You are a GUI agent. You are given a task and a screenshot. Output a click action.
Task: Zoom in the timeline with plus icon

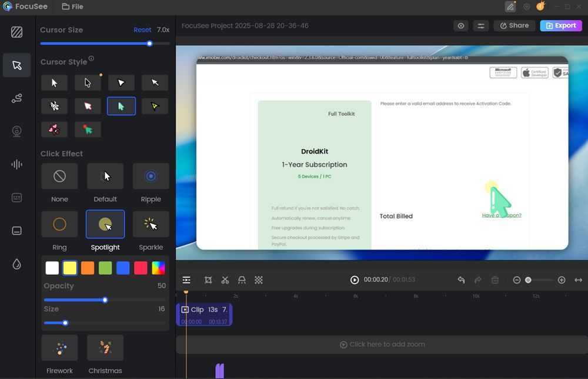(x=562, y=280)
